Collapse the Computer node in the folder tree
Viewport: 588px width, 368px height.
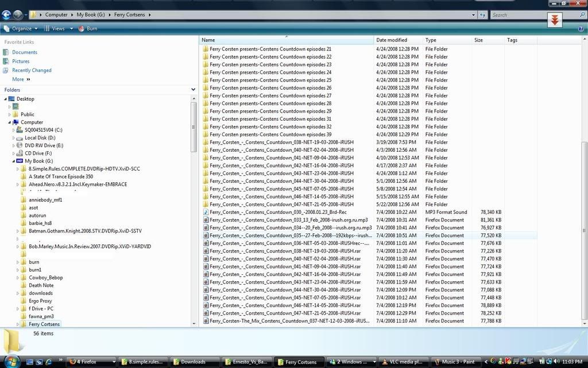pos(9,122)
